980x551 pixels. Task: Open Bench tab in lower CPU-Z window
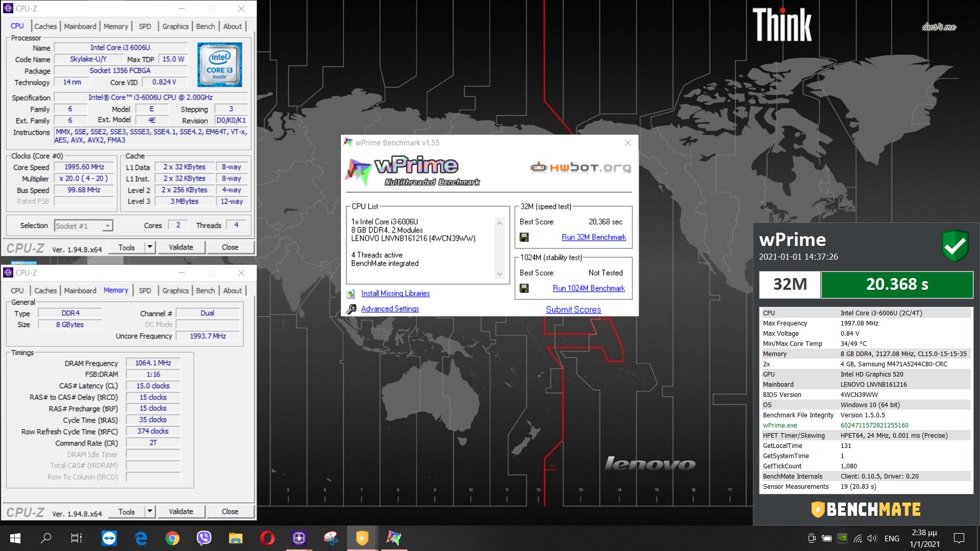pos(206,291)
